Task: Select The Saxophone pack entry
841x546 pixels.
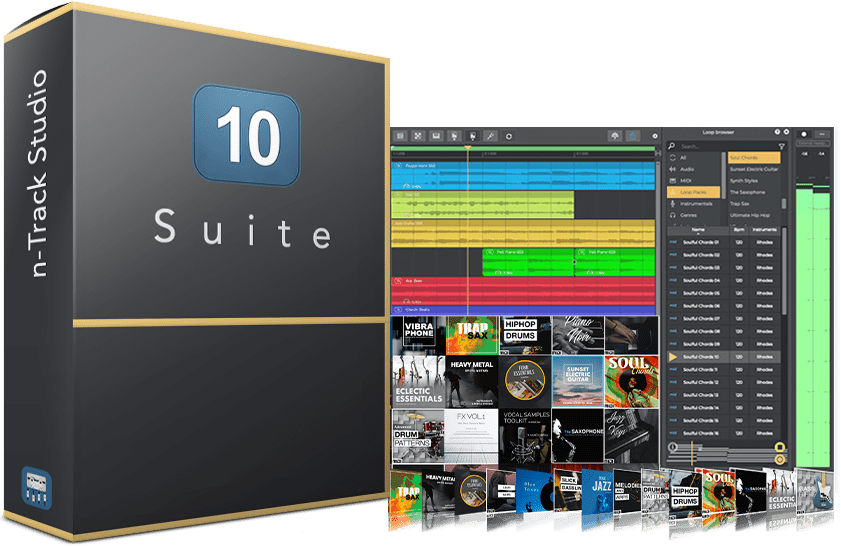Action: point(754,192)
